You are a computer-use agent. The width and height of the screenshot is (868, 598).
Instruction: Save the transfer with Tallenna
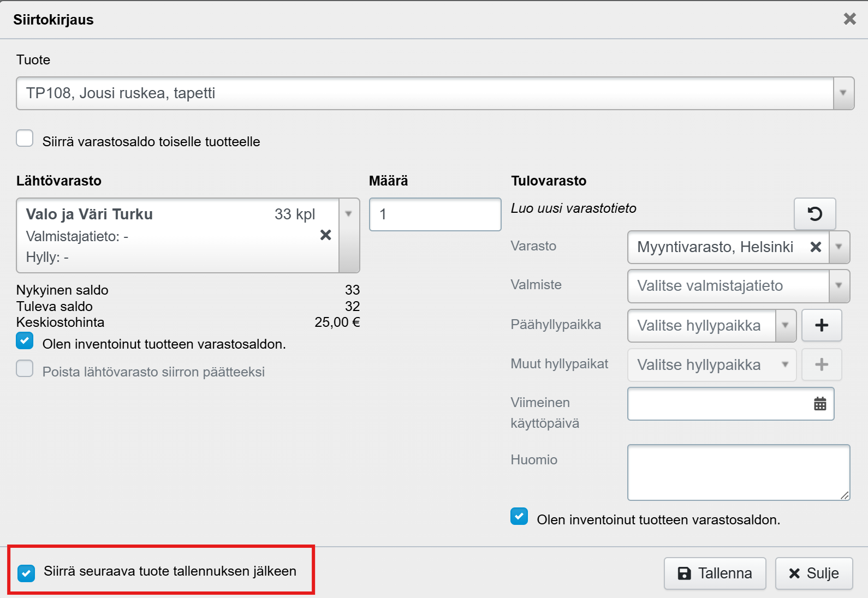point(715,573)
